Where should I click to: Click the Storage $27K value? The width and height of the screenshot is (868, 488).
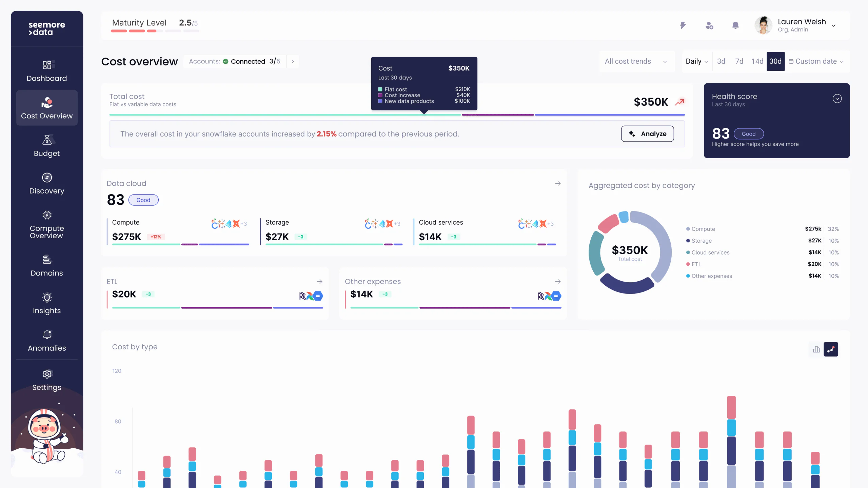pyautogui.click(x=277, y=237)
